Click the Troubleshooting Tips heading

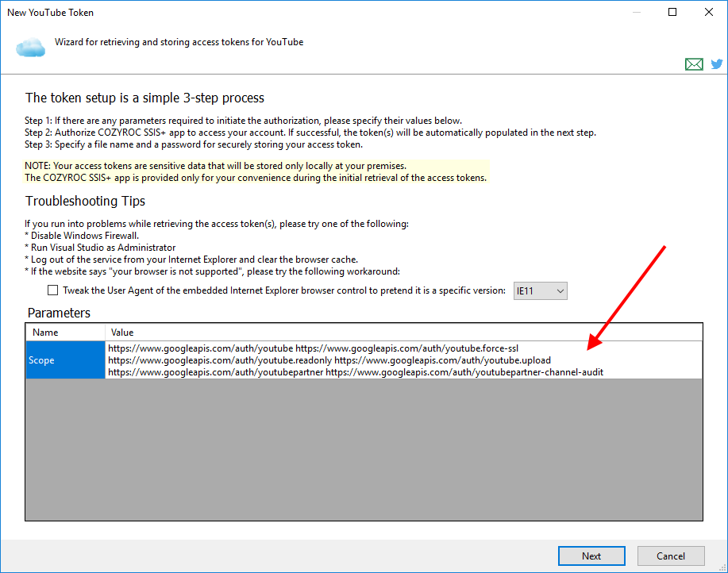tap(85, 201)
